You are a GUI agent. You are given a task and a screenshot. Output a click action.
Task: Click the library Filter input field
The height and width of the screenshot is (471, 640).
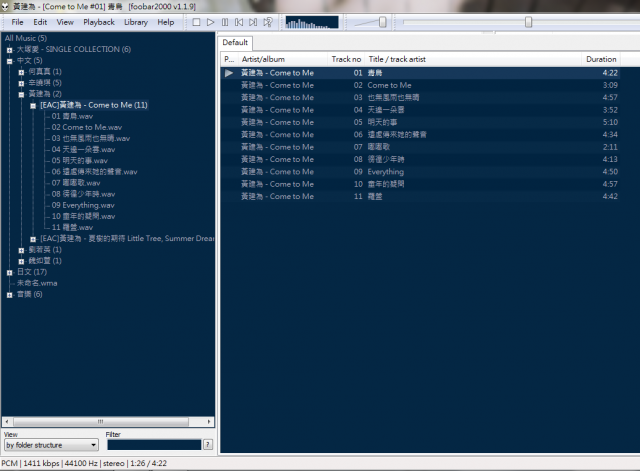(154, 445)
